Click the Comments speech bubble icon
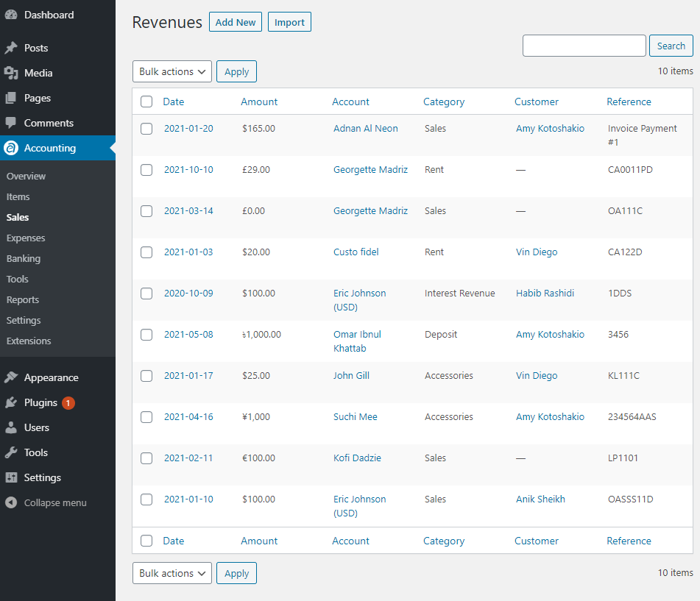This screenshot has height=601, width=700. coord(11,123)
